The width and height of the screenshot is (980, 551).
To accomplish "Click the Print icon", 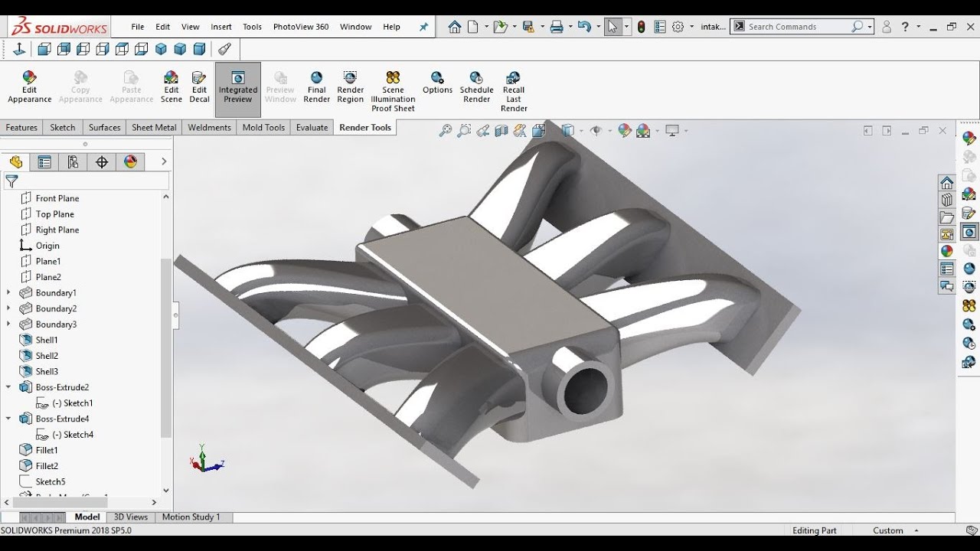I will (557, 27).
